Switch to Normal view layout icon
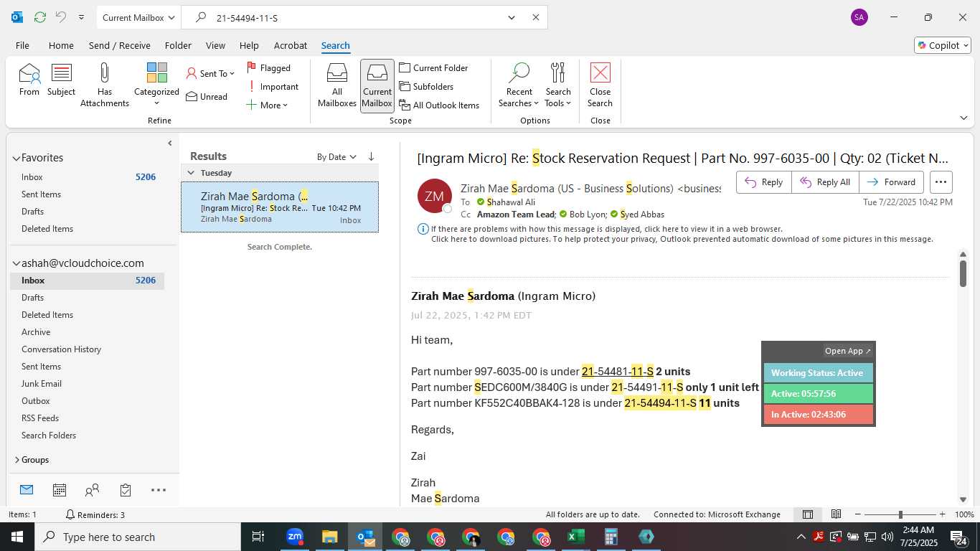Image resolution: width=980 pixels, height=551 pixels. coord(808,514)
